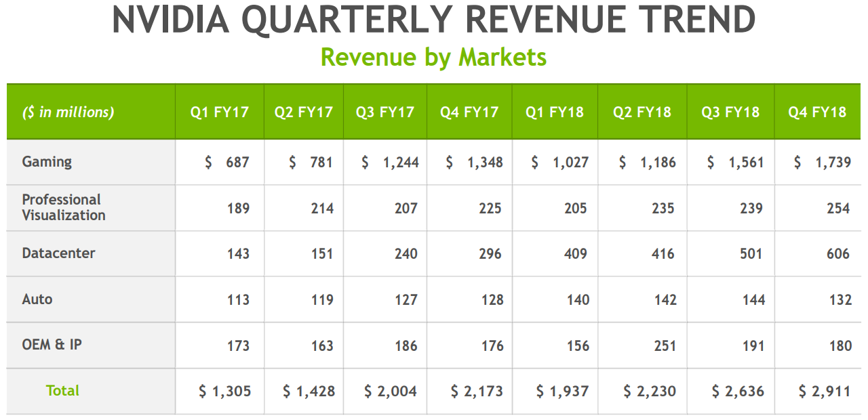Select Datacenter Q2 FY18 value "416"
Image resolution: width=868 pixels, height=420 pixels.
663,254
